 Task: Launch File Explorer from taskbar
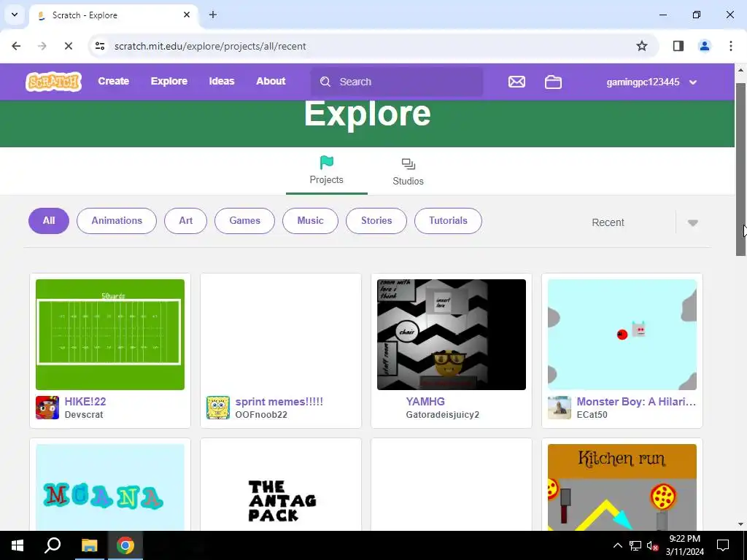coord(89,545)
